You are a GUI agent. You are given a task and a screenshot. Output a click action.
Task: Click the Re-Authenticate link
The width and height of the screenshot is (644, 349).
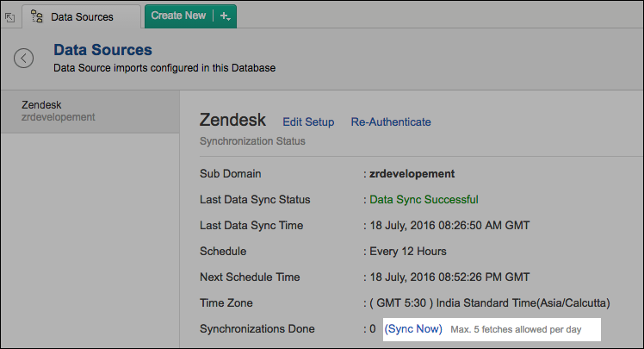click(x=391, y=122)
